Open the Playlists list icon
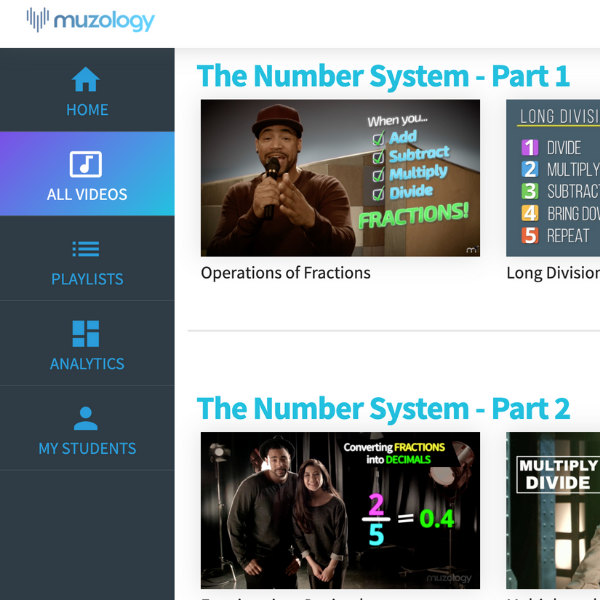The width and height of the screenshot is (600, 600). [86, 249]
